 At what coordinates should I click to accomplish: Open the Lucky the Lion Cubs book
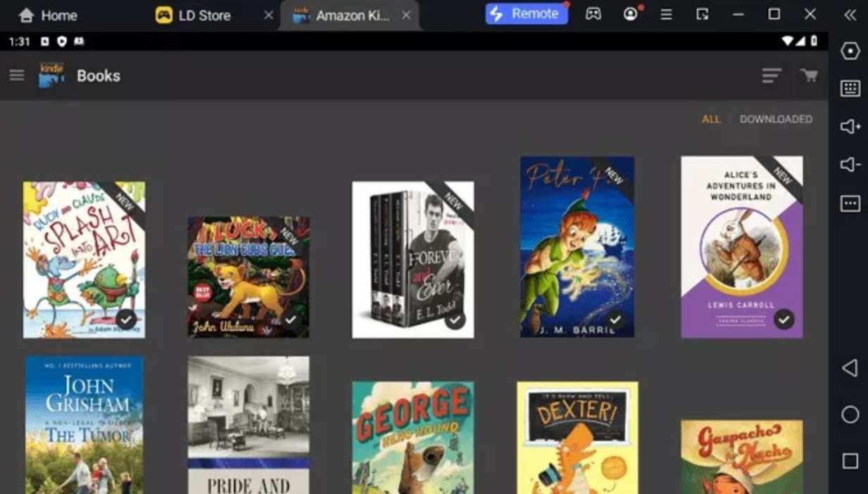(x=249, y=277)
